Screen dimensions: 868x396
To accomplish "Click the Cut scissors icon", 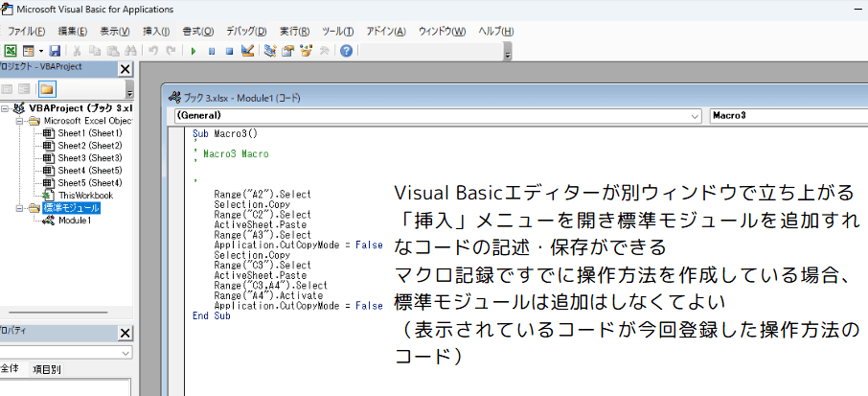I will tap(77, 51).
